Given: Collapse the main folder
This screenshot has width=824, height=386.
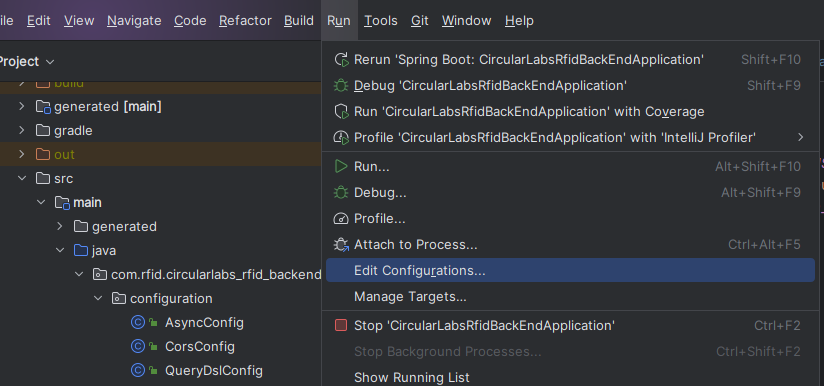Looking at the screenshot, I should point(41,203).
